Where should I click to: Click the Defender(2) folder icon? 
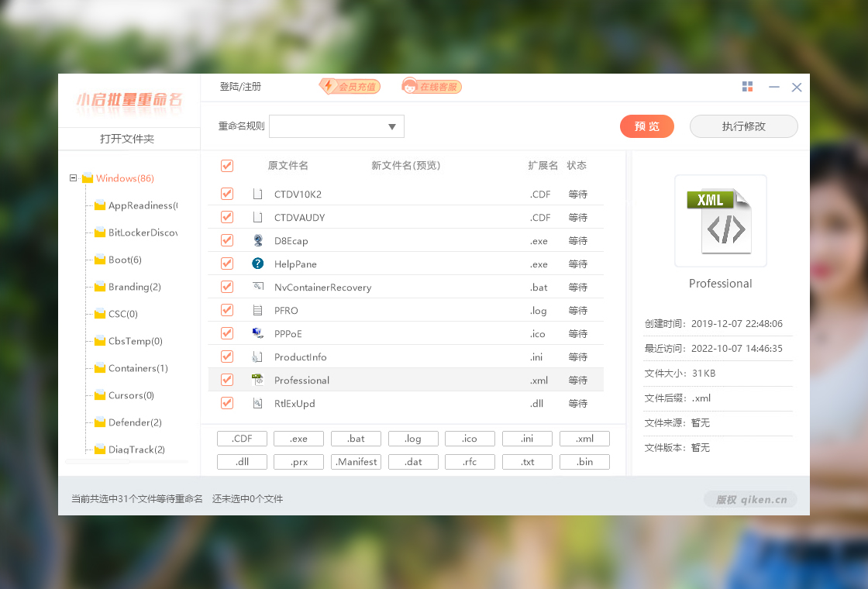pos(100,422)
